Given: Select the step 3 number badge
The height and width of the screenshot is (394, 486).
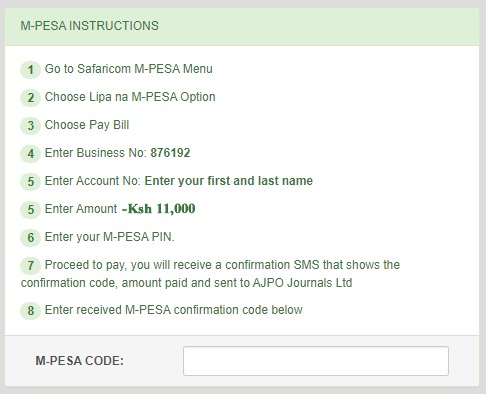Looking at the screenshot, I should tap(31, 126).
